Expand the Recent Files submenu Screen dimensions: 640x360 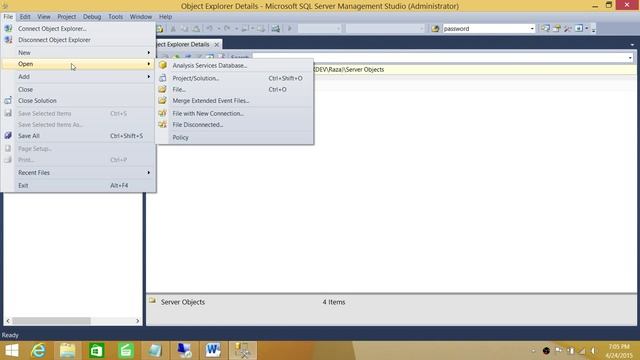pos(79,173)
